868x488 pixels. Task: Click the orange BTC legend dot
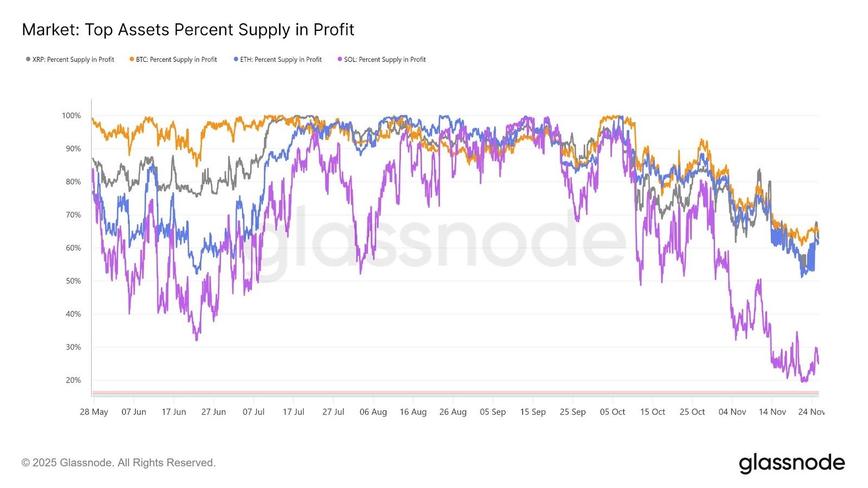click(132, 59)
